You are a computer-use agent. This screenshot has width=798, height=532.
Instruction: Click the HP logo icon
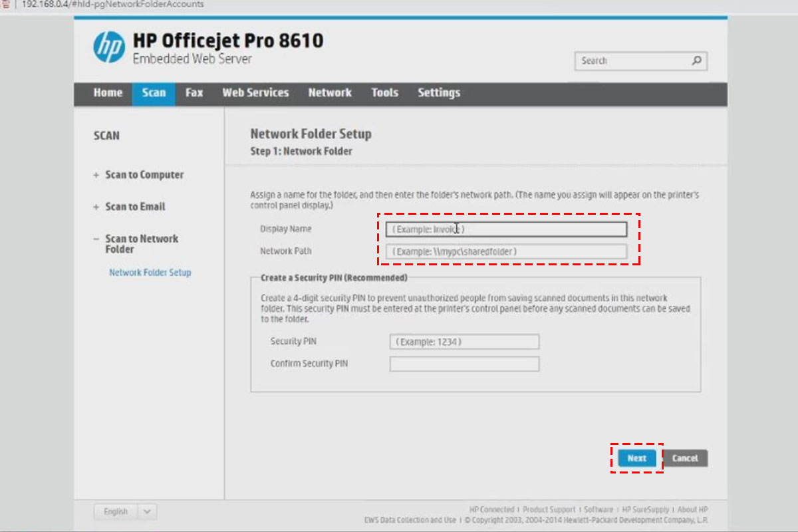(109, 47)
